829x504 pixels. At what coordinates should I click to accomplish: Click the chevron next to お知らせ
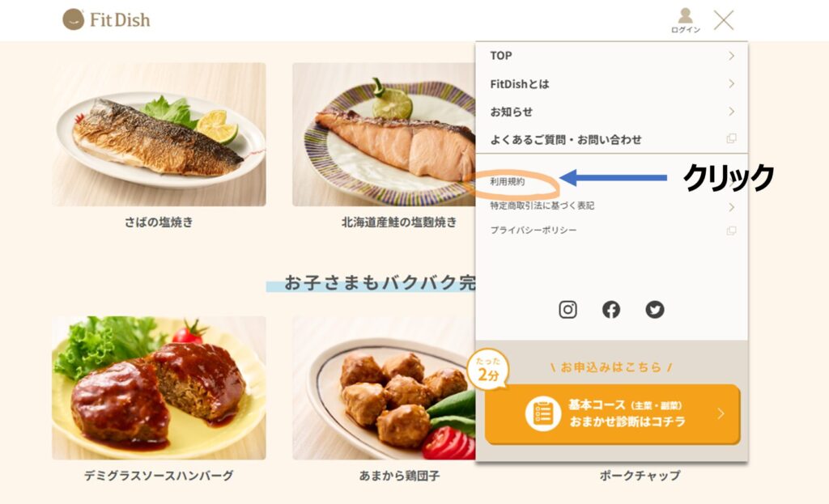point(731,112)
